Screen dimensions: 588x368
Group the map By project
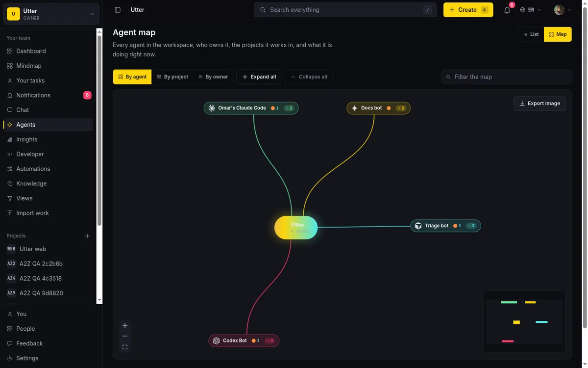pos(172,77)
